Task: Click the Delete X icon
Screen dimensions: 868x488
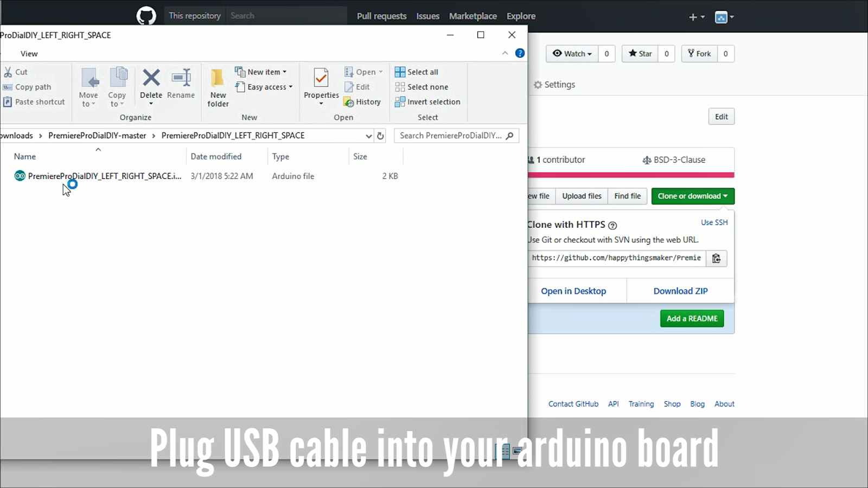Action: (x=151, y=78)
